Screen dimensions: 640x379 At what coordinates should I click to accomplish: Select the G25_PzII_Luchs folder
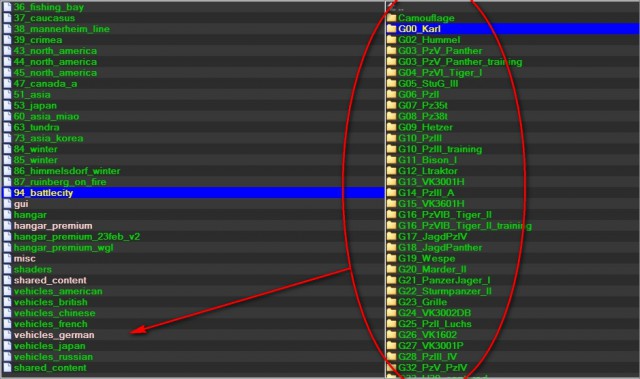[435, 324]
